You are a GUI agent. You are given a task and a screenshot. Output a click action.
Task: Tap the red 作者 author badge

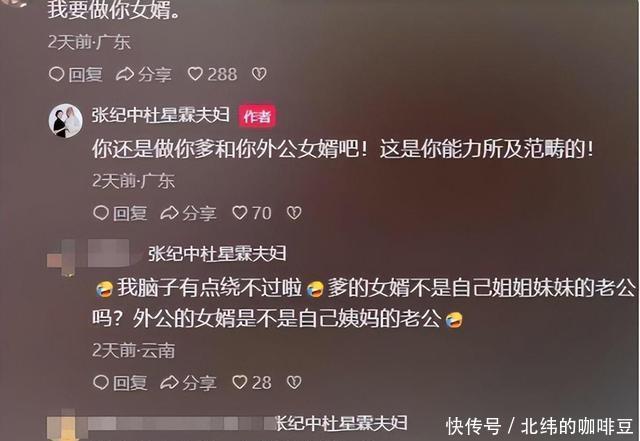point(257,117)
